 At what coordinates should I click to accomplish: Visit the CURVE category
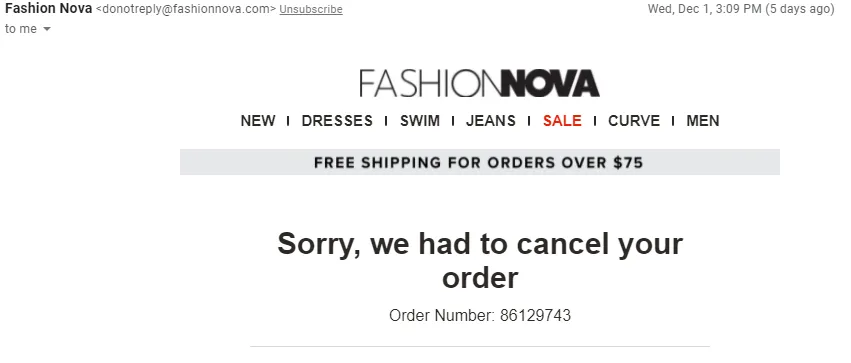[634, 120]
